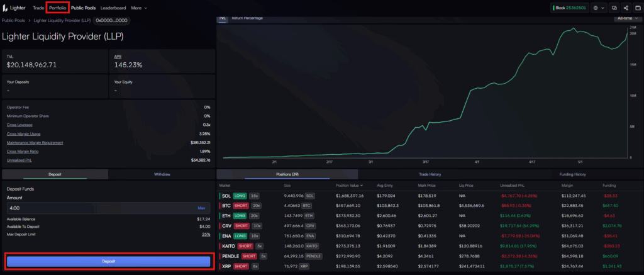Screen dimensions: 644x275
Task: Click BTC liq price $4,536,659.6
Action: click(x=472, y=205)
